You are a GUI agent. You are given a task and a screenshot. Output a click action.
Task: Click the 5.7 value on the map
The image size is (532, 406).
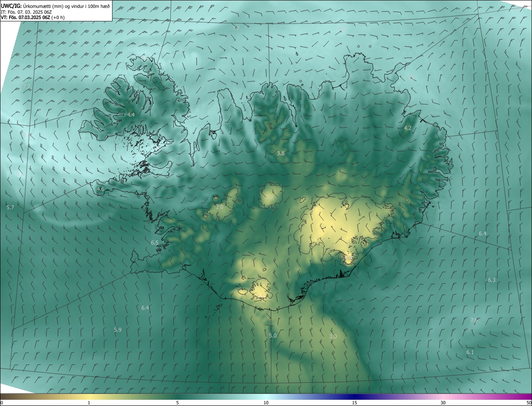click(10, 207)
